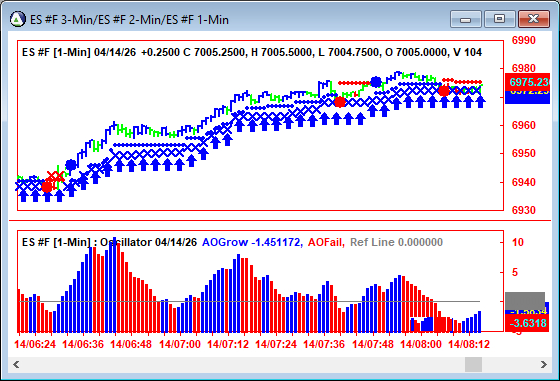
Task: Click the 6950 price axis label
Action: coord(524,153)
